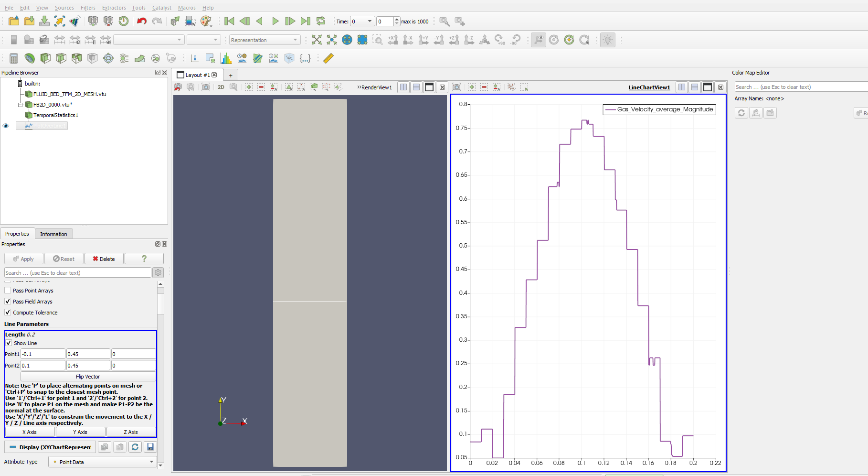
Task: Open the color palette loader icon
Action: coord(206,21)
